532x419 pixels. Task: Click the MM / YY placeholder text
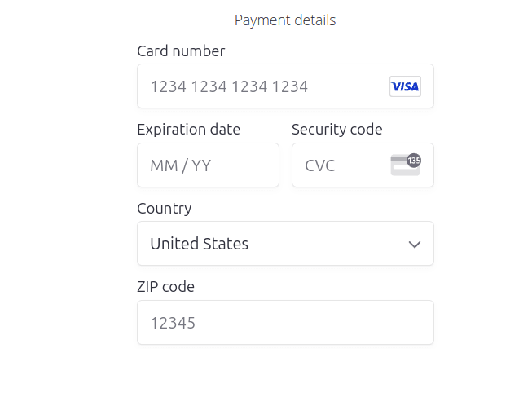point(180,165)
